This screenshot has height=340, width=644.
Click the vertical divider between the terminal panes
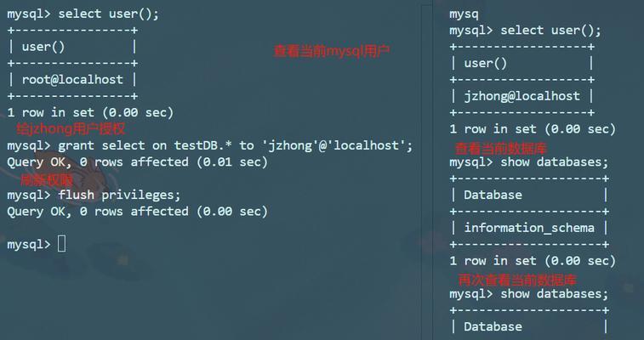tap(422, 170)
